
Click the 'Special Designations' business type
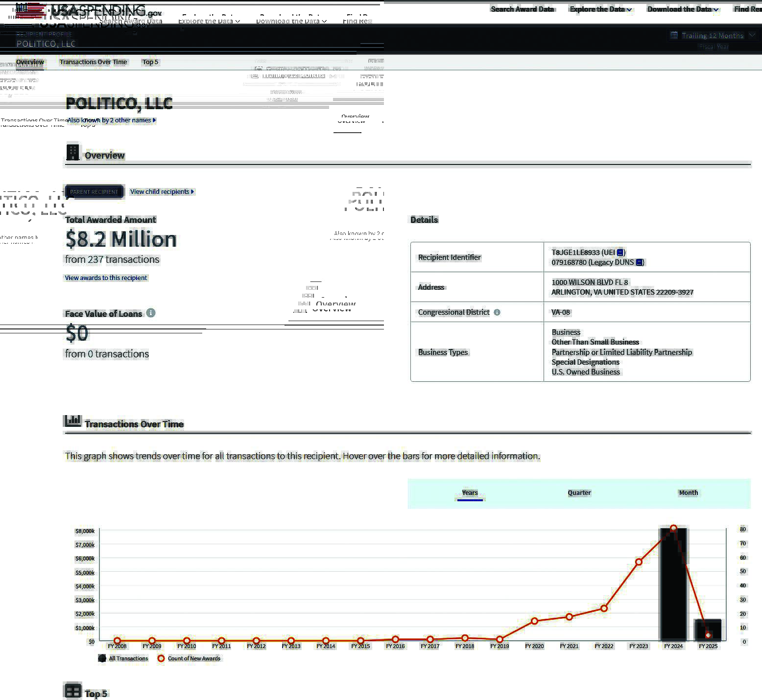[x=585, y=362]
